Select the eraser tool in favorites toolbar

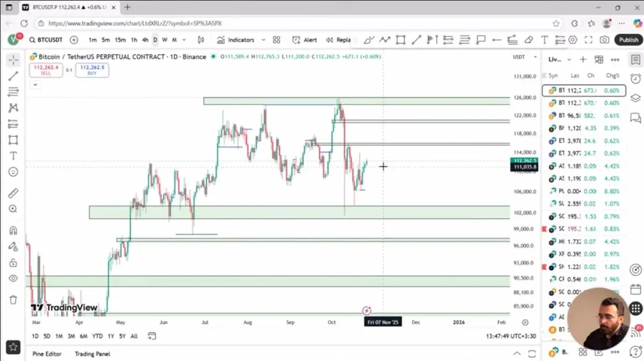[x=529, y=40]
